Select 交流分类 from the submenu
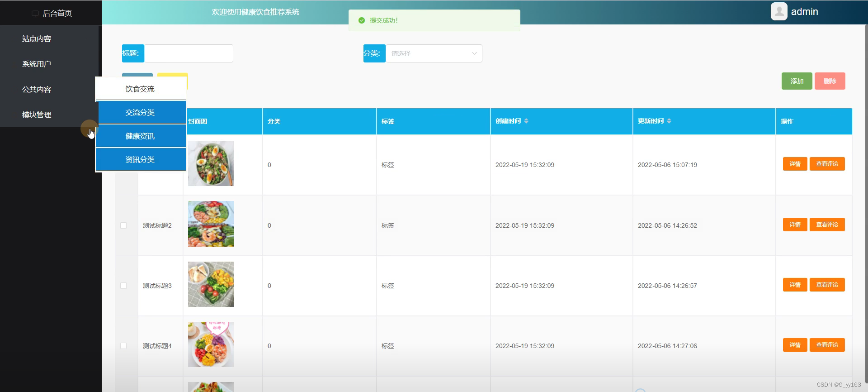Screen dimensions: 868x392 pyautogui.click(x=141, y=112)
